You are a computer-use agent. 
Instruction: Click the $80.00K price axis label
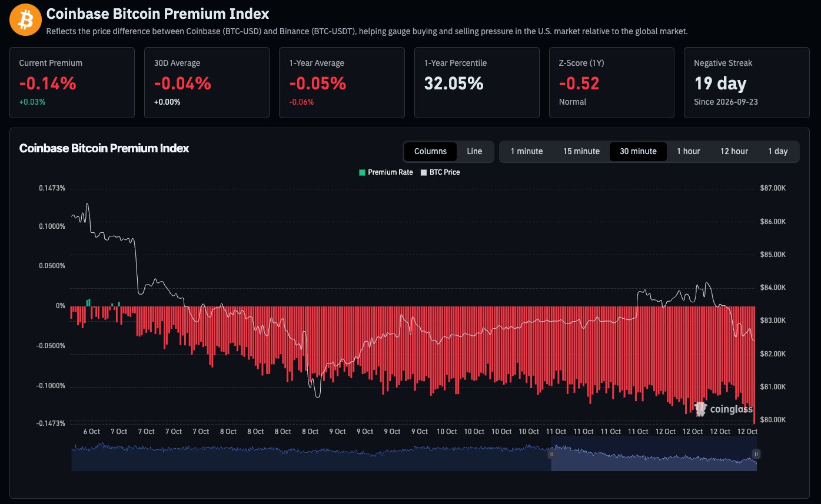(773, 420)
